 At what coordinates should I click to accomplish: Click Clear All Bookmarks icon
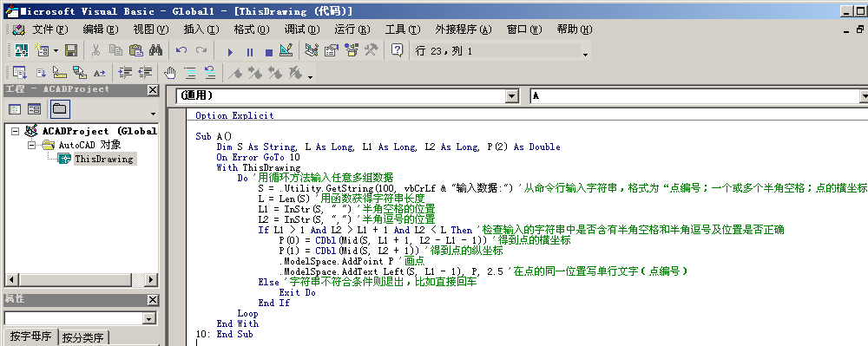pos(295,72)
